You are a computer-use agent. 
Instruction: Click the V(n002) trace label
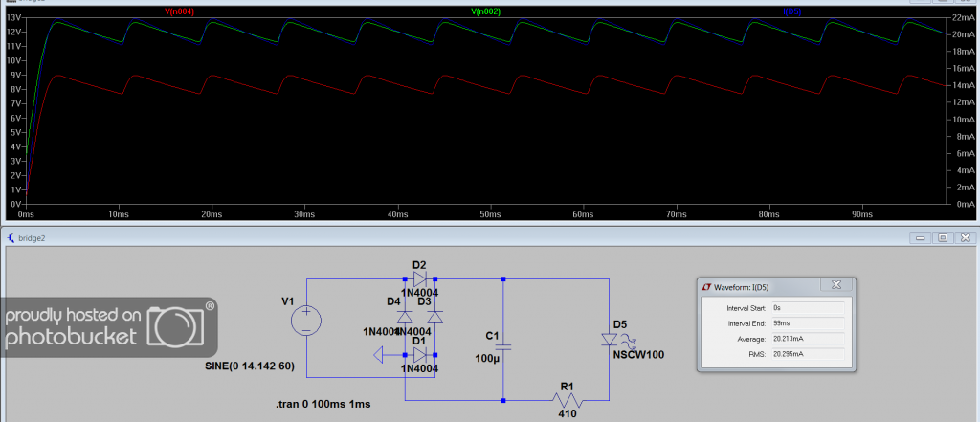[485, 11]
